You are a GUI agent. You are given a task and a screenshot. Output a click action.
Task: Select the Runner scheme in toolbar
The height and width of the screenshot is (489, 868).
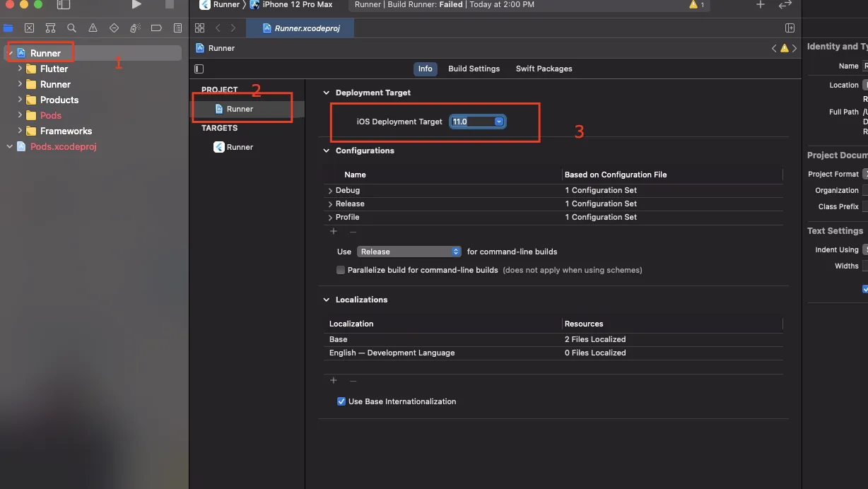(x=220, y=4)
